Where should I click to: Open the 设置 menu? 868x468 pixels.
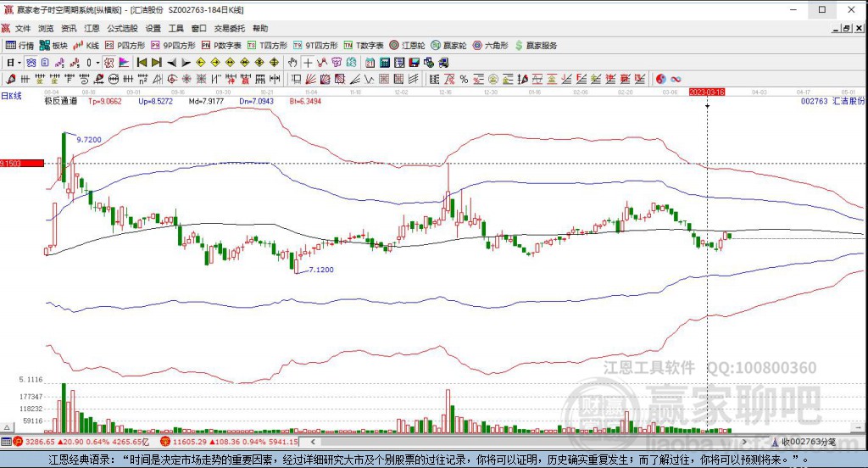coord(153,28)
